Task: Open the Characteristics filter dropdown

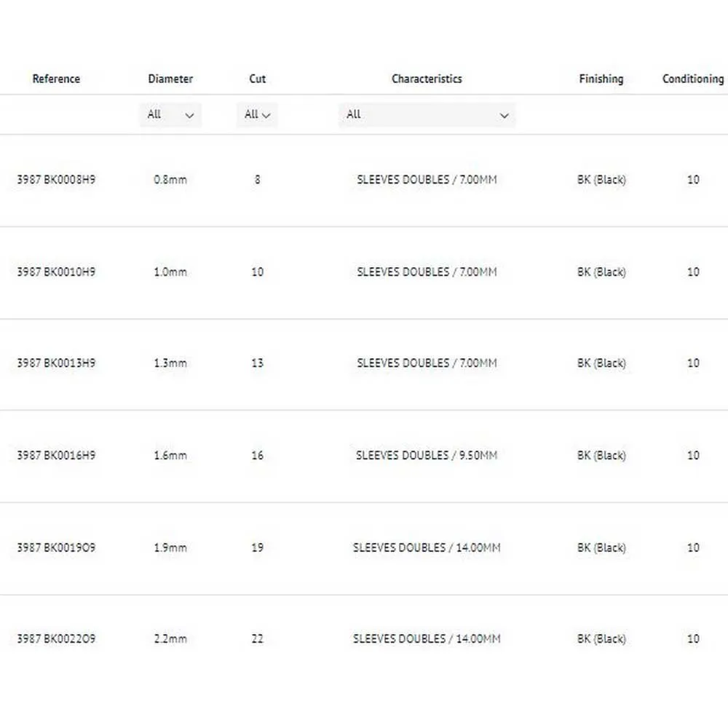Action: [427, 115]
